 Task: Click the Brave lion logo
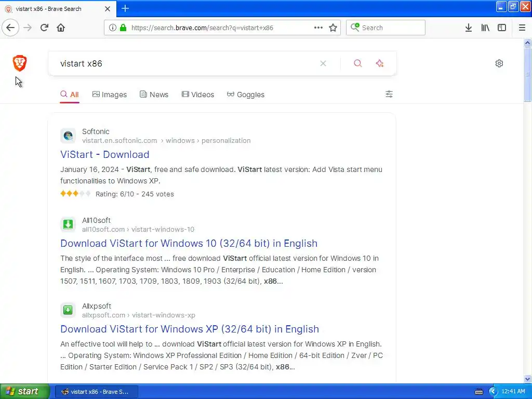click(x=20, y=63)
